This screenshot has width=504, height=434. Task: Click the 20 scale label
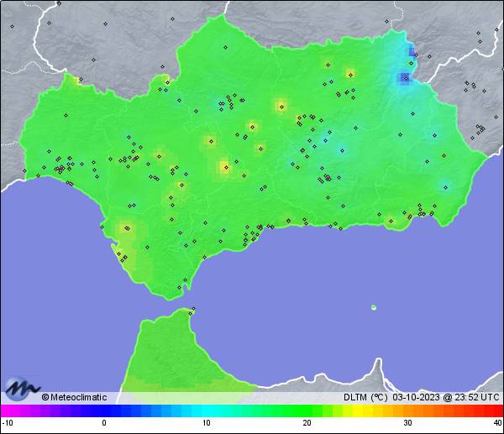307,423
